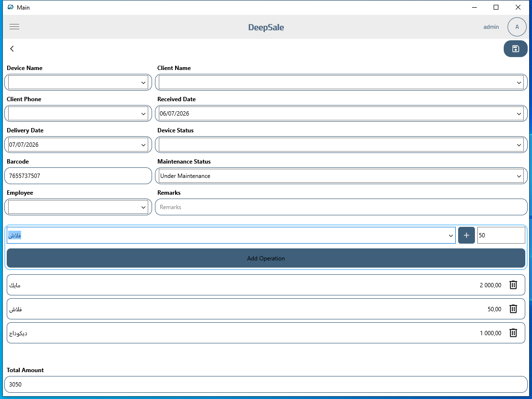
Task: Open the Client Phone dropdown
Action: tap(143, 114)
